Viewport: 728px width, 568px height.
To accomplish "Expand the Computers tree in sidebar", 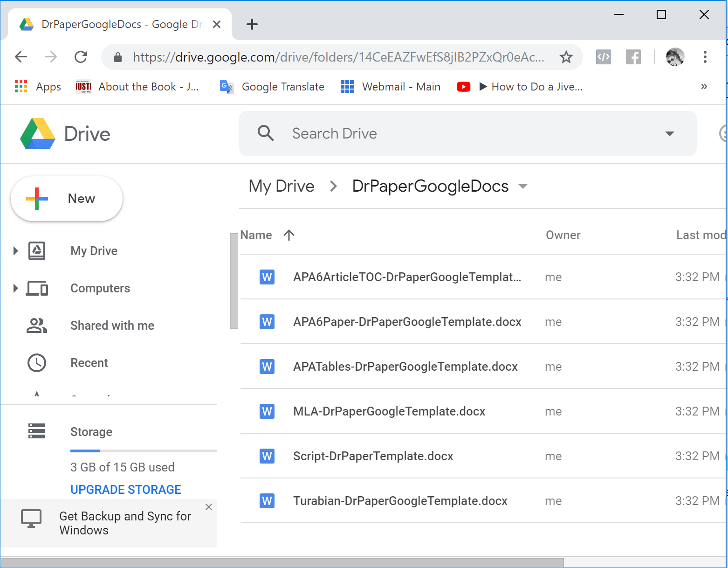I will coord(15,288).
